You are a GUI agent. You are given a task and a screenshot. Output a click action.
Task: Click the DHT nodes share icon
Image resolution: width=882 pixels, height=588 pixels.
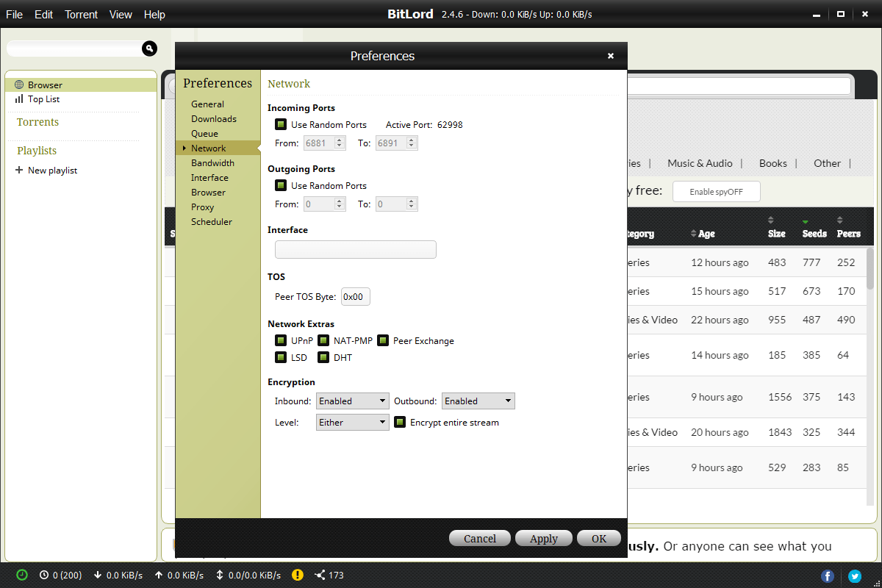tap(320, 575)
